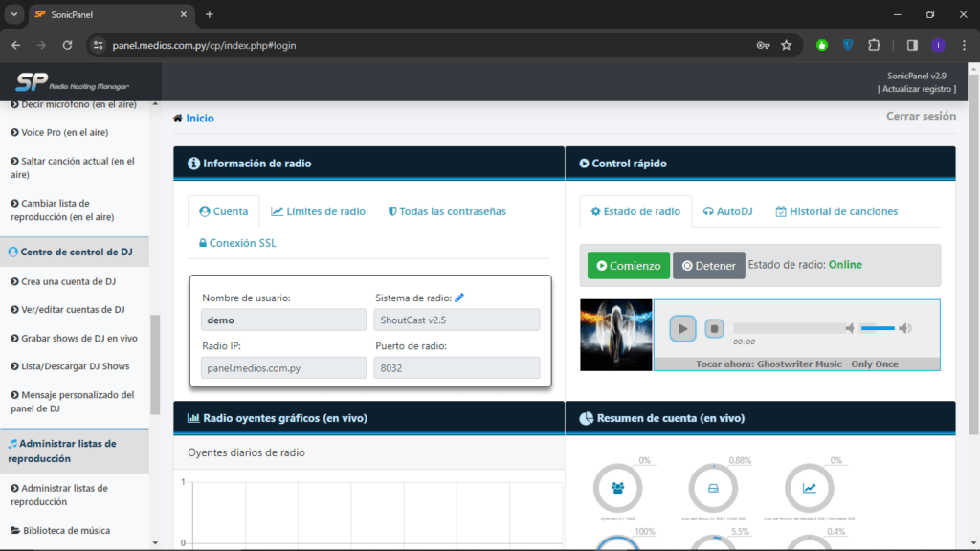Open Voice Pro (en el aire)
Screen dimensions: 980x551
tap(60, 132)
